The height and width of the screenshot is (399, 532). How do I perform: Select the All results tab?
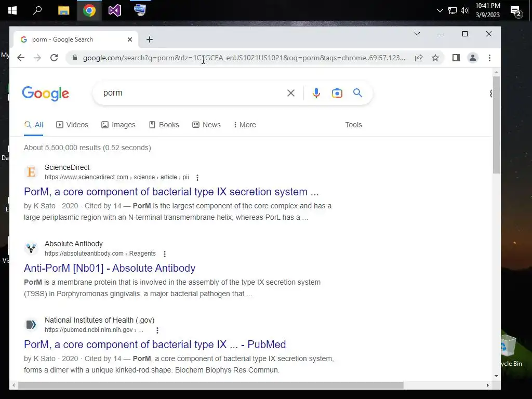point(34,125)
